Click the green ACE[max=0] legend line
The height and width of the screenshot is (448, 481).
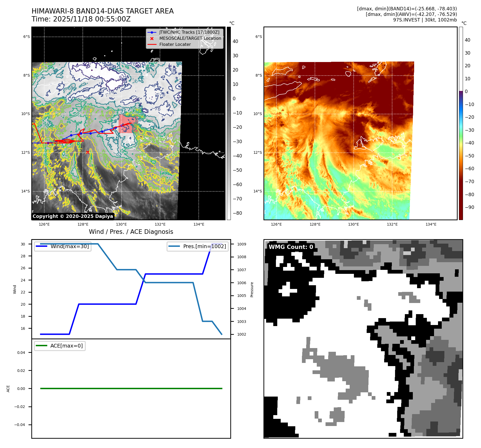pyautogui.click(x=41, y=346)
